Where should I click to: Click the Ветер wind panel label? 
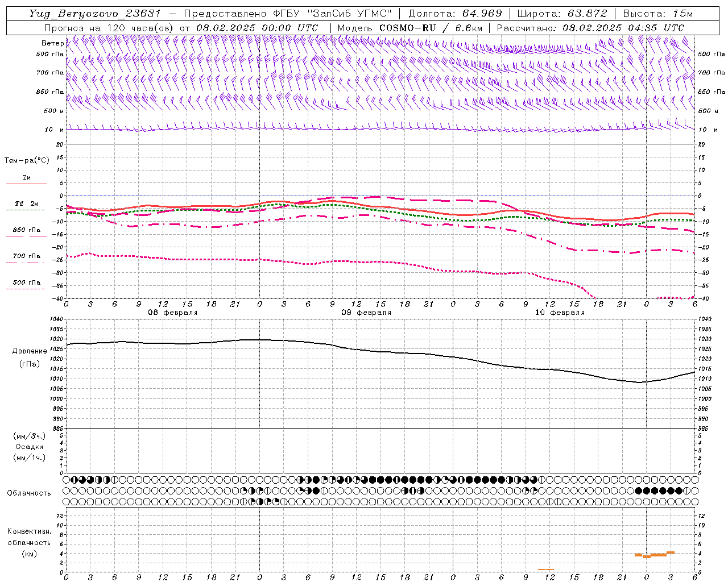(x=52, y=43)
